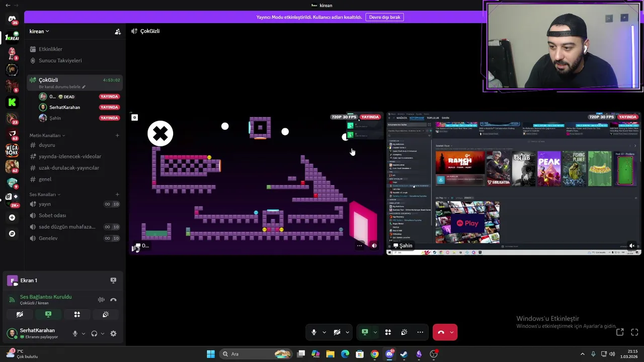Focus Şahin's Steam stream tile
The height and width of the screenshot is (362, 644).
click(514, 184)
